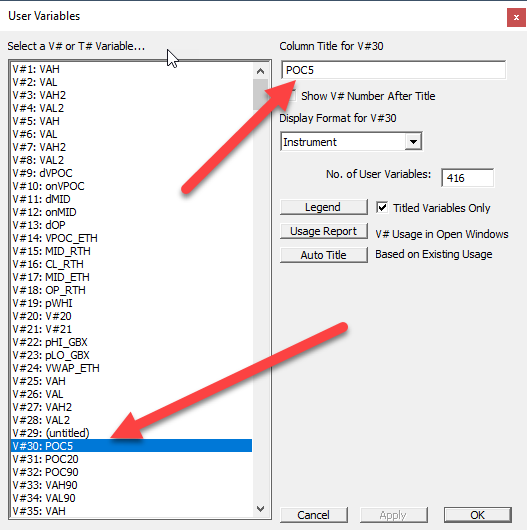Select the Instrument combo box
The height and width of the screenshot is (530, 527).
pos(351,142)
